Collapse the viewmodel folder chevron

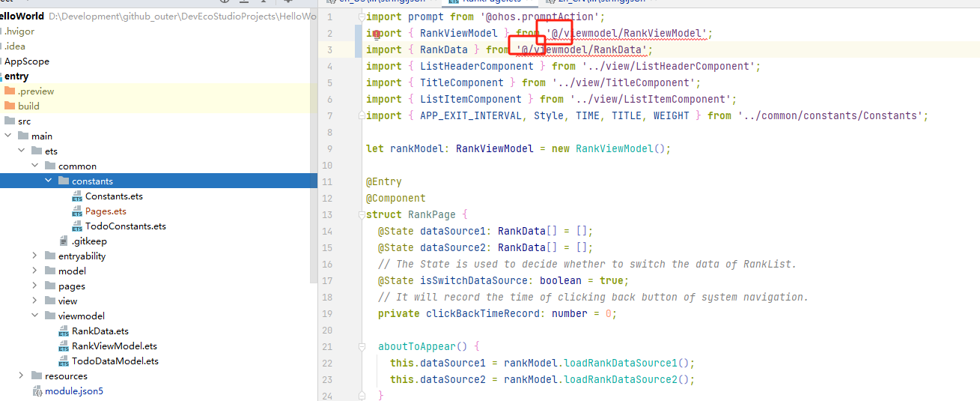pyautogui.click(x=34, y=316)
